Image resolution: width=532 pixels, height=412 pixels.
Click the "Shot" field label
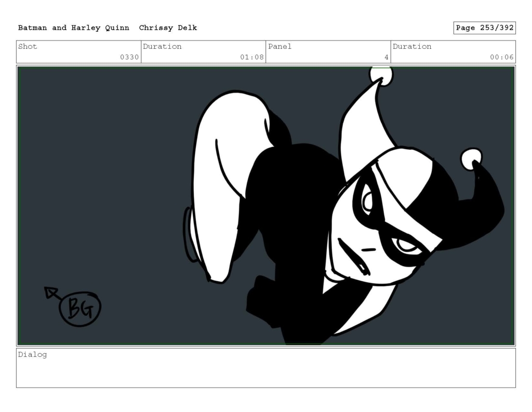tap(28, 46)
